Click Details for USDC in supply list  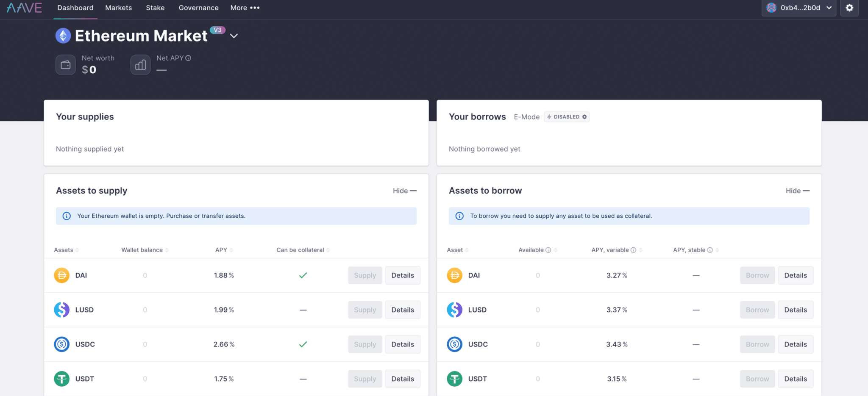click(402, 344)
